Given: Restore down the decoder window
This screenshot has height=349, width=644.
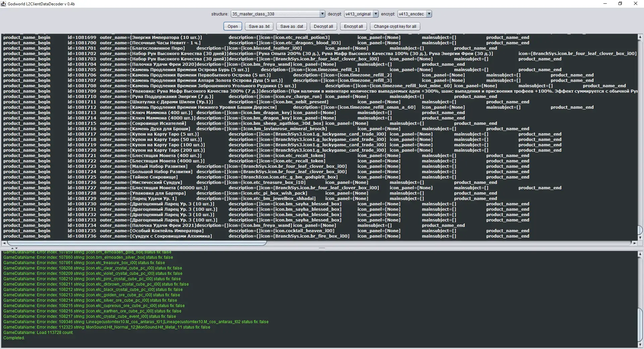Looking at the screenshot, I should (620, 4).
